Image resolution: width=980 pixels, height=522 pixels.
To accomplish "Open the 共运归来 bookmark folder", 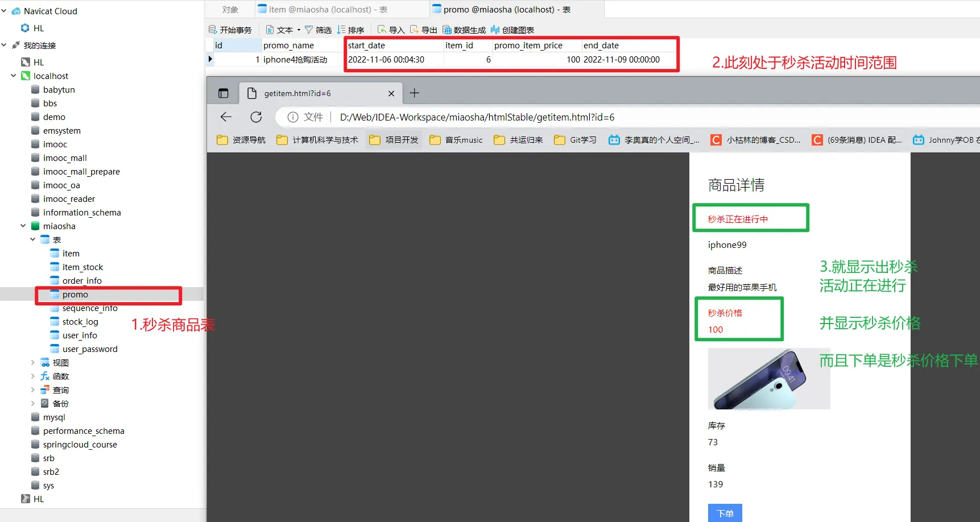I will pos(518,140).
